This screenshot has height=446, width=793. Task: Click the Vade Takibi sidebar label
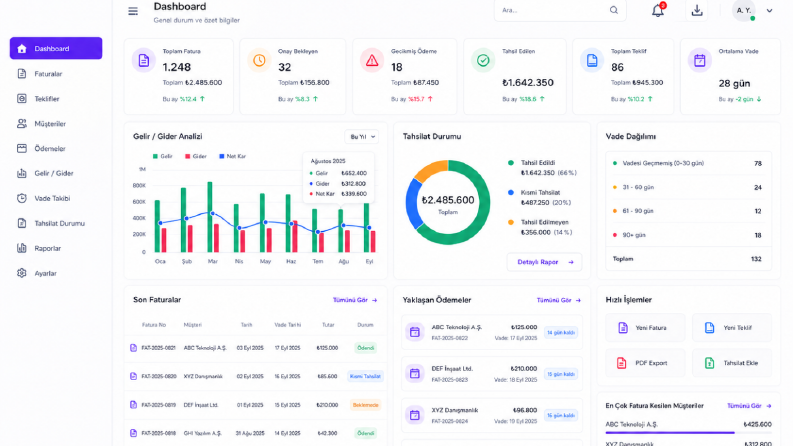[x=52, y=198]
